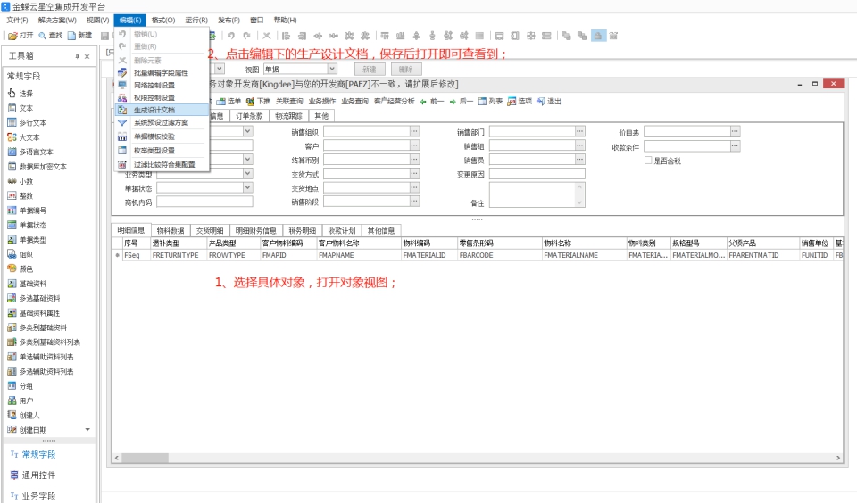Click into the 商机内码 input field

coord(204,202)
